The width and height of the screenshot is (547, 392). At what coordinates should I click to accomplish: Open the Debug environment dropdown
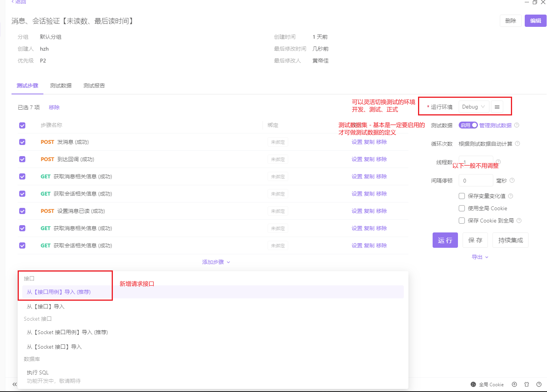point(474,107)
